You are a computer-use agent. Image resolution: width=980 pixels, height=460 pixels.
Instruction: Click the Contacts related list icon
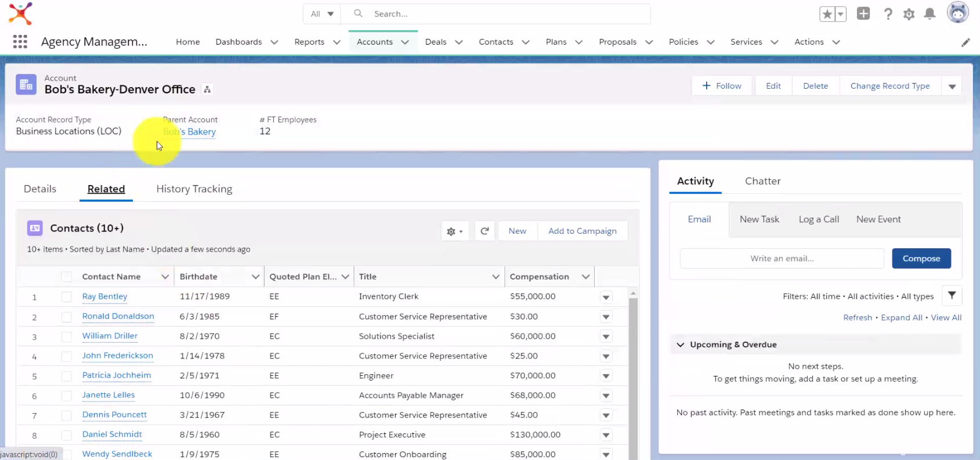[x=35, y=228]
